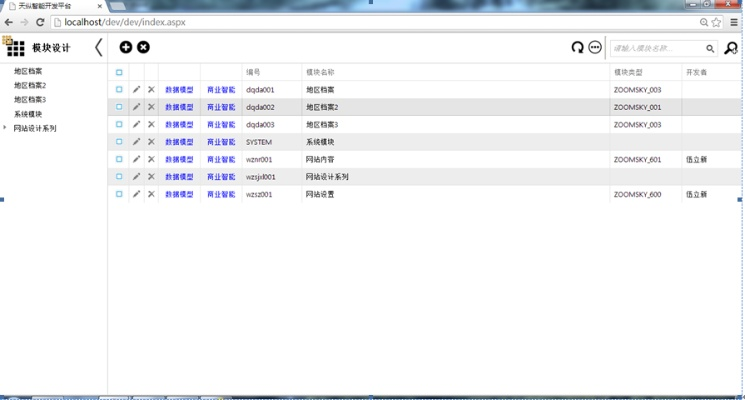Bookmark page with the star icon
745x400 pixels.
click(716, 21)
